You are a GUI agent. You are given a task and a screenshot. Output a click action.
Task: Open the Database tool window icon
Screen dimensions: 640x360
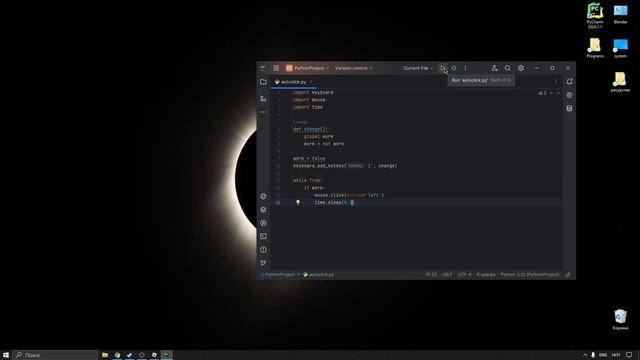click(x=569, y=108)
